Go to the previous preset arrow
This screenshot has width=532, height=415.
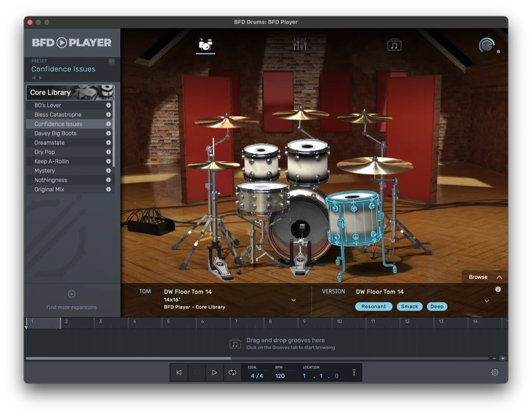coord(34,78)
